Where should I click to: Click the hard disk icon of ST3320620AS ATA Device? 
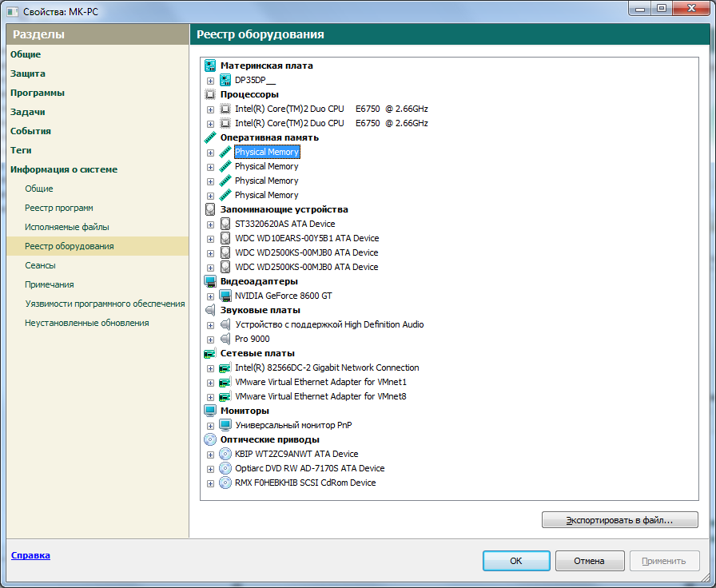[225, 224]
